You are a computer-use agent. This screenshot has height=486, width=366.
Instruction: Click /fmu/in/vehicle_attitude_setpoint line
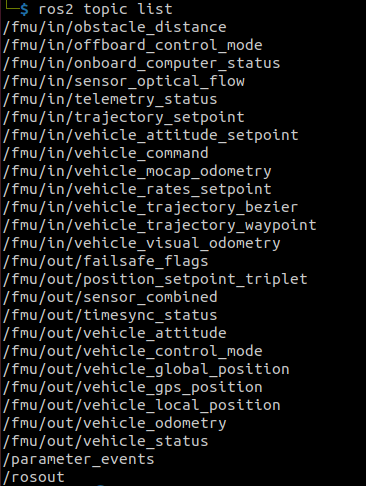pyautogui.click(x=151, y=135)
